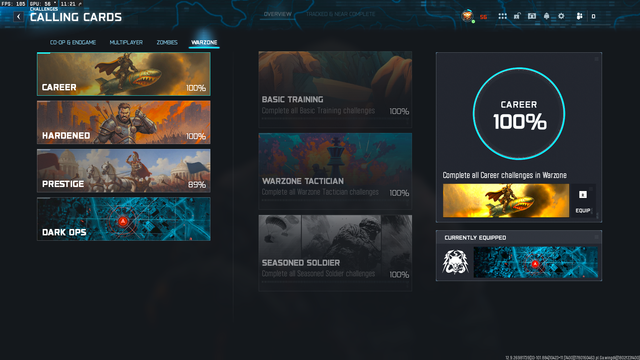The height and width of the screenshot is (360, 640).
Task: Click the equip key icon above EQUIP
Action: [583, 195]
